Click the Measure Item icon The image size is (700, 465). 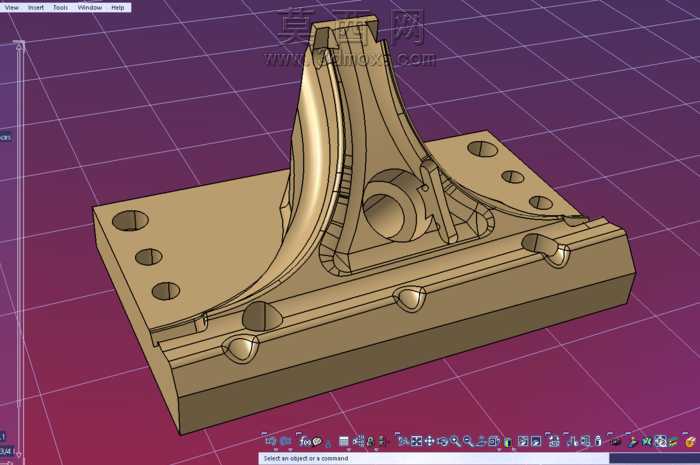pos(586,442)
